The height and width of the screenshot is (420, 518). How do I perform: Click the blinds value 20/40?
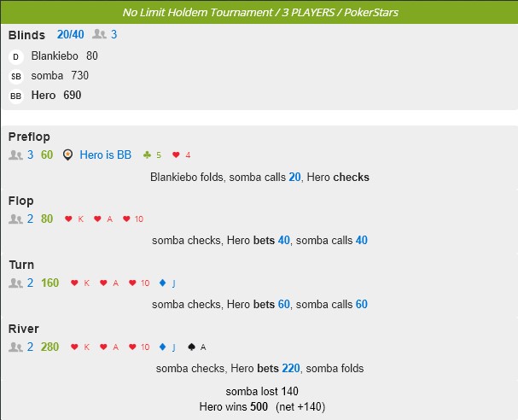click(x=70, y=34)
